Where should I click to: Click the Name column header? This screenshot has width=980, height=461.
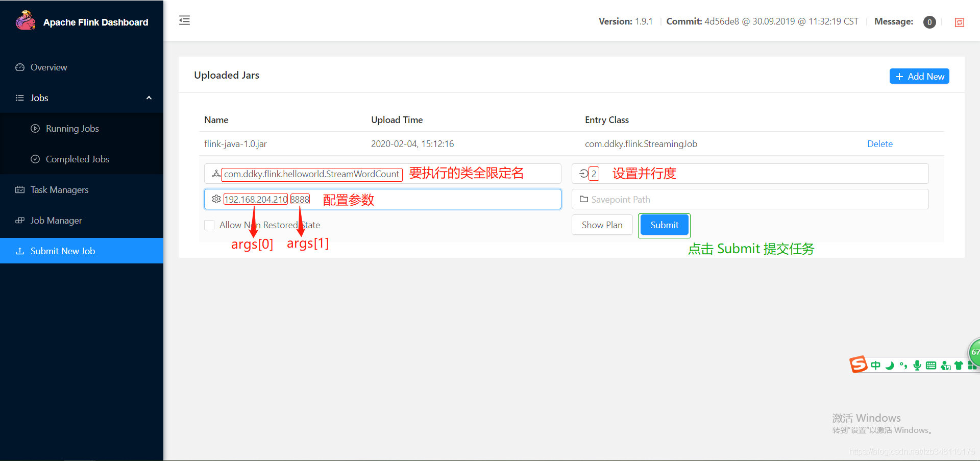[216, 120]
